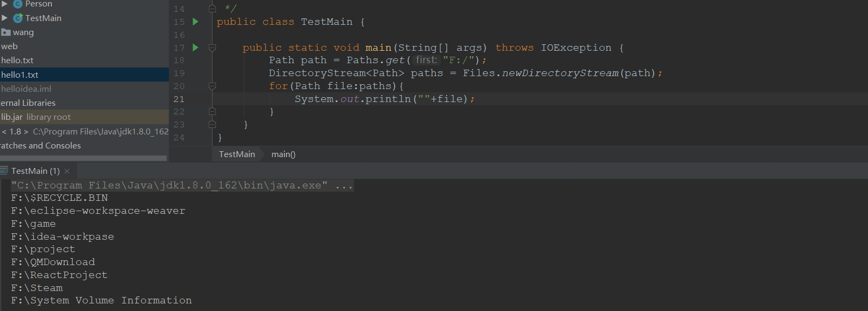Click 'args' parameter in main signature
The height and width of the screenshot is (311, 868).
coord(469,48)
